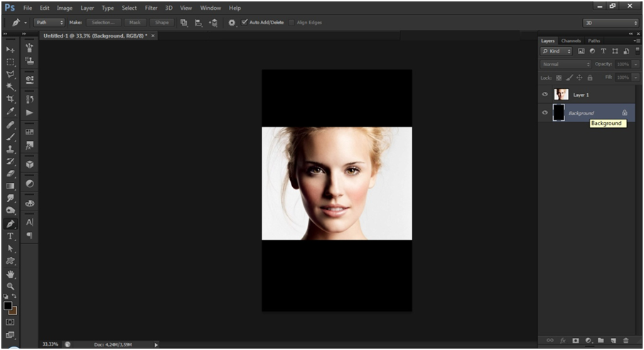The height and width of the screenshot is (350, 644).
Task: Select the Eyedropper tool
Action: [x=11, y=112]
